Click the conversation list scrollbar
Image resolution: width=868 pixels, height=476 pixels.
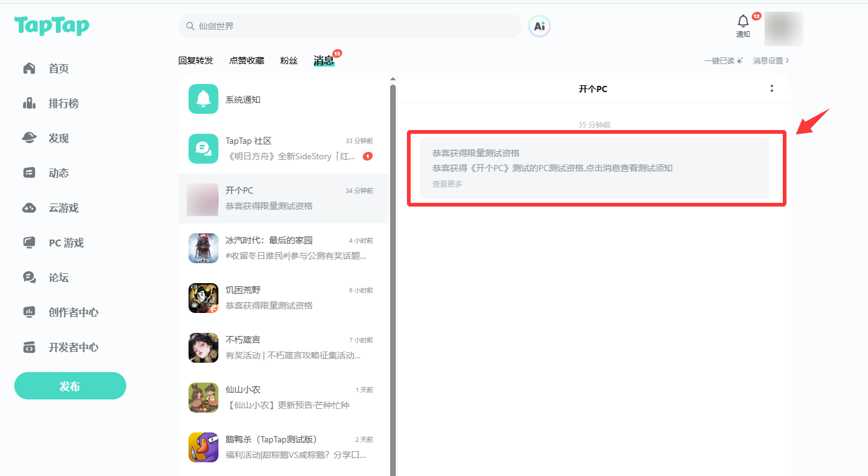click(393, 280)
